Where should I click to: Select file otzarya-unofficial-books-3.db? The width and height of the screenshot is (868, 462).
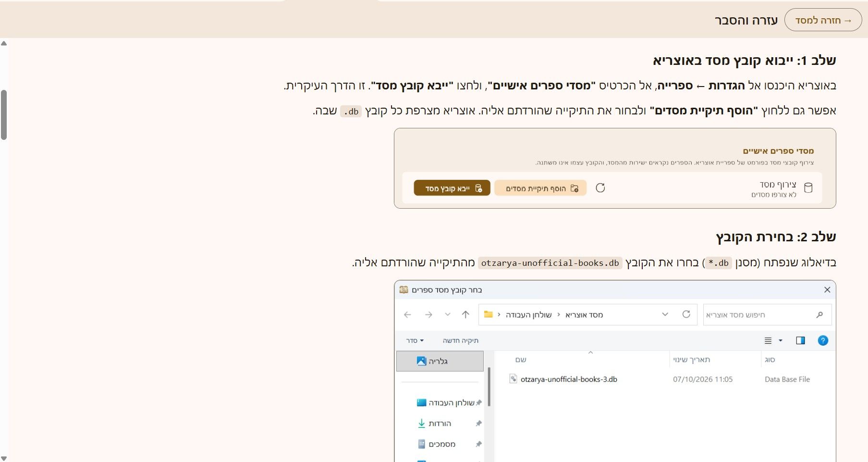(569, 379)
